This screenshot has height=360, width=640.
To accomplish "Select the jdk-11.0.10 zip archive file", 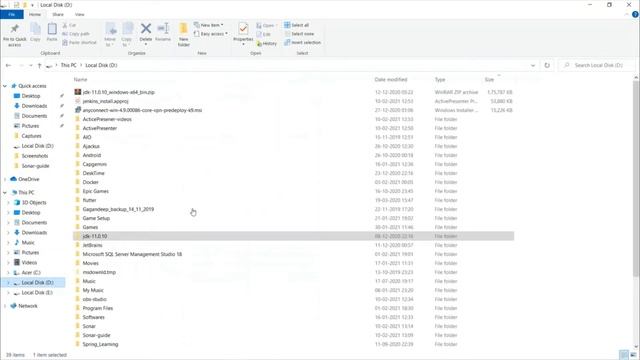I will tap(118, 92).
